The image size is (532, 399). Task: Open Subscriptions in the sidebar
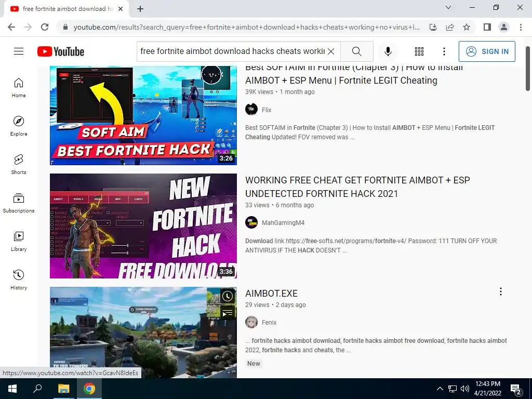click(x=19, y=203)
